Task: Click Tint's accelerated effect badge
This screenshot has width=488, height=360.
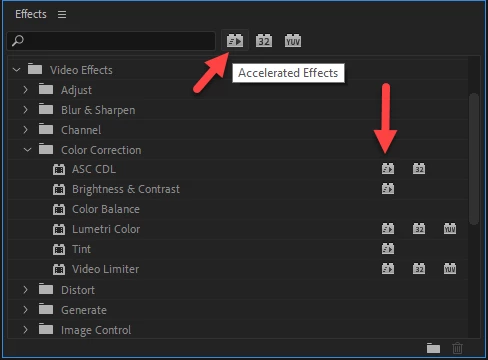Action: (x=388, y=249)
